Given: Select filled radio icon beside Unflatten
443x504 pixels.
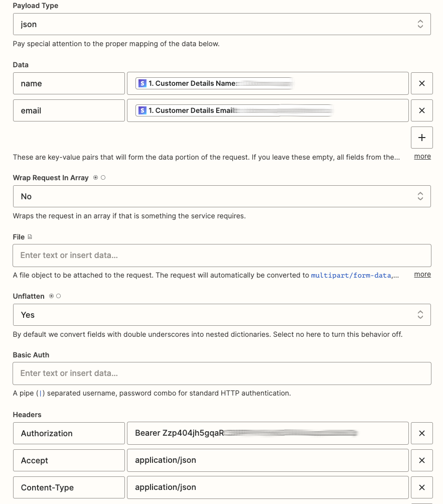Looking at the screenshot, I should click(x=51, y=296).
